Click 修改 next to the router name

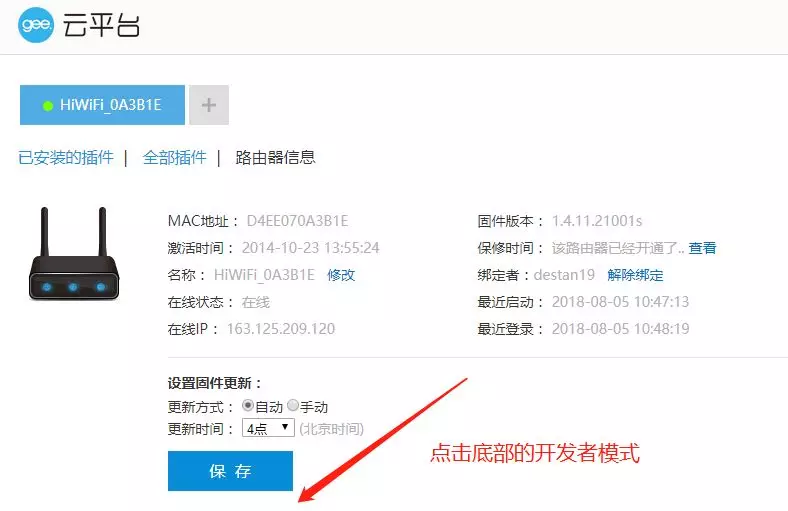341,275
